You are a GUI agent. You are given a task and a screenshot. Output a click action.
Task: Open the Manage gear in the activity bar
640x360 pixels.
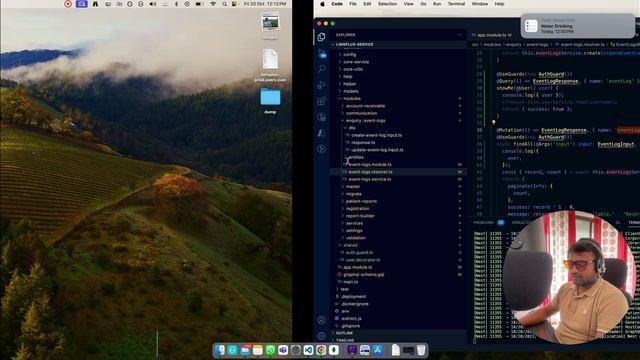point(322,336)
